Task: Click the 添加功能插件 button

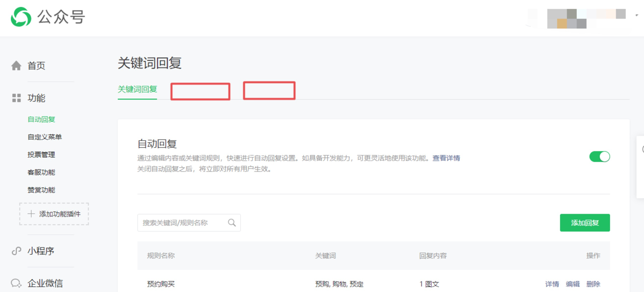Action: (54, 214)
